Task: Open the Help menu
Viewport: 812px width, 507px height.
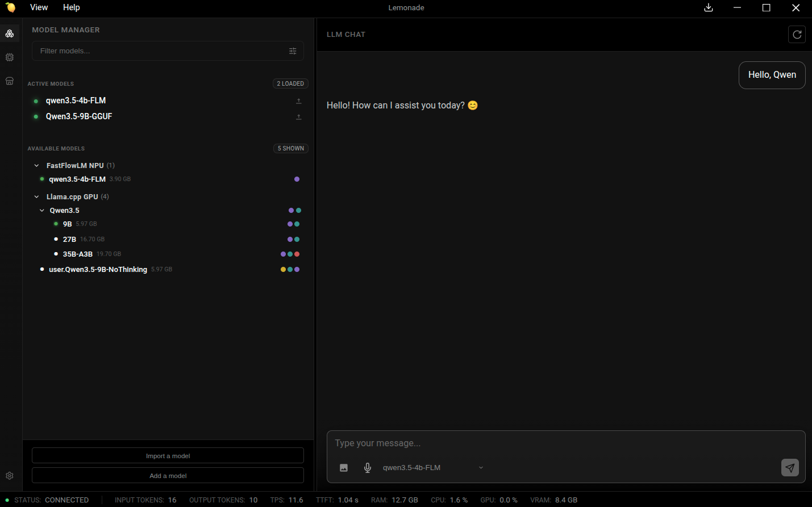Action: (x=71, y=7)
